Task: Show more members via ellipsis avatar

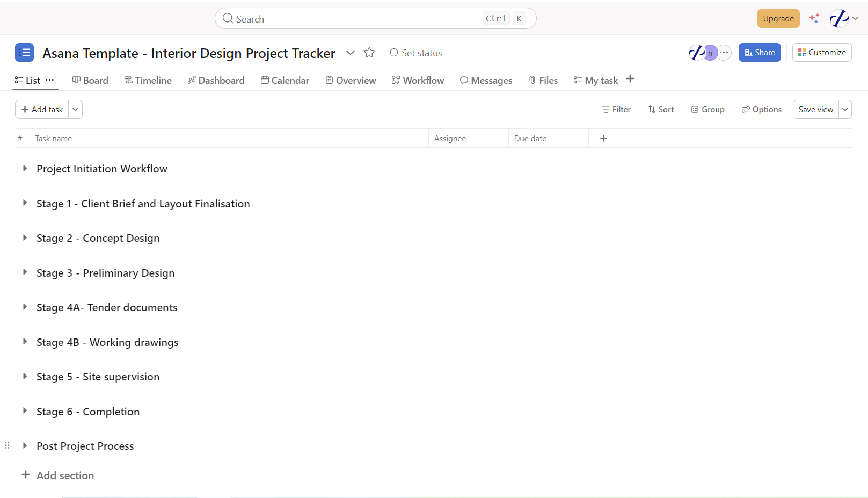Action: point(724,53)
